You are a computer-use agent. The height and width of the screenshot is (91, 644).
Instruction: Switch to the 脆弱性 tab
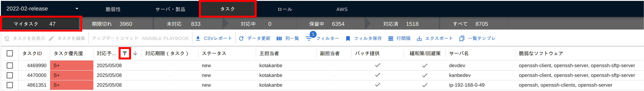point(113,9)
